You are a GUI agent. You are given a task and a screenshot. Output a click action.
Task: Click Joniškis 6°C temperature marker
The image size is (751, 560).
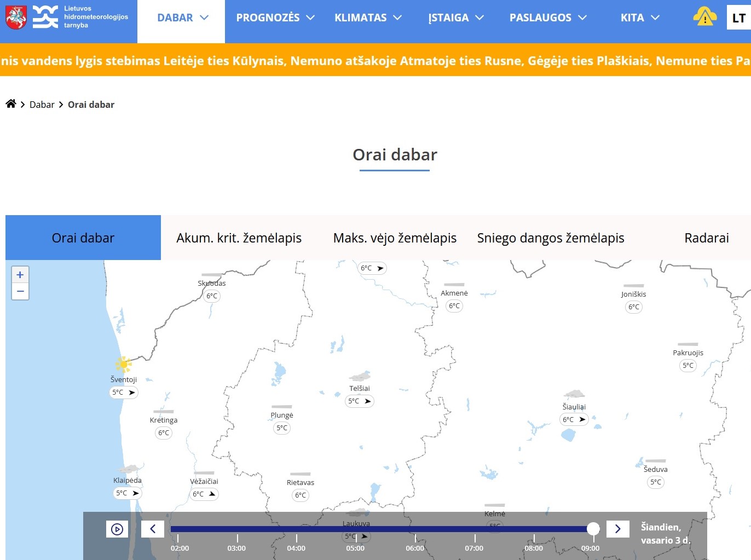(634, 307)
